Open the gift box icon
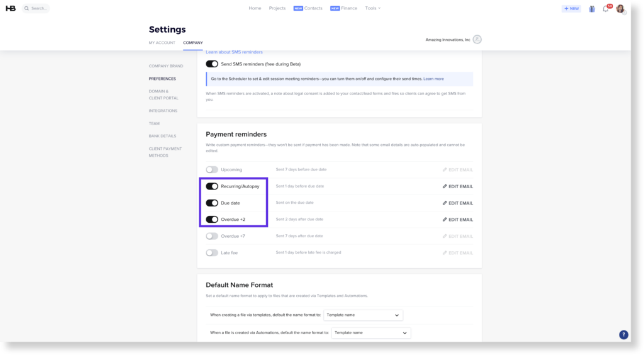Screen dimensions: 644x355 pos(592,9)
